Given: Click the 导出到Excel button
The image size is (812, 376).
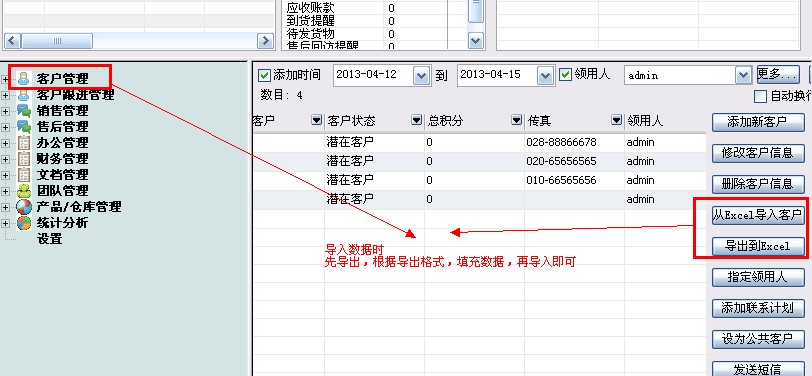Looking at the screenshot, I should point(758,247).
